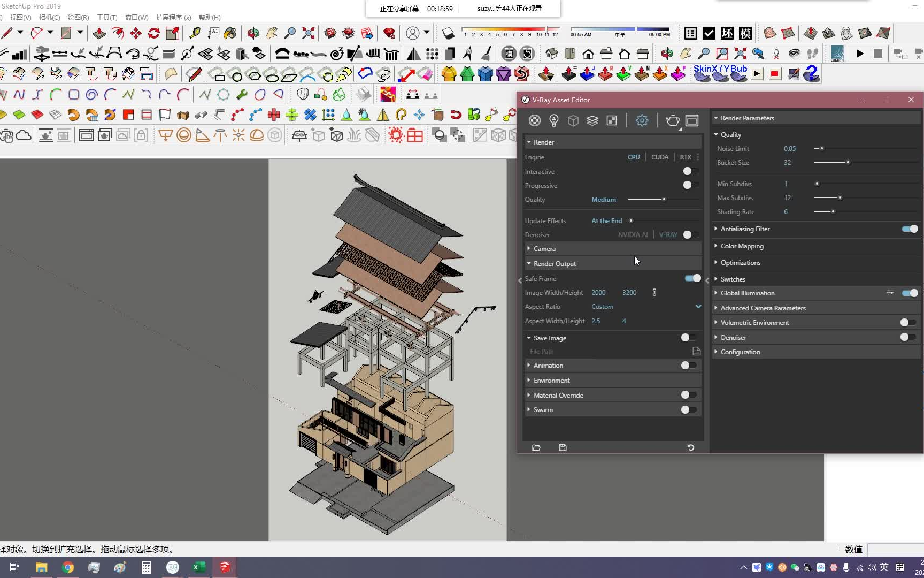The height and width of the screenshot is (578, 924).
Task: Click the render Quality slider handle
Action: 664,200
